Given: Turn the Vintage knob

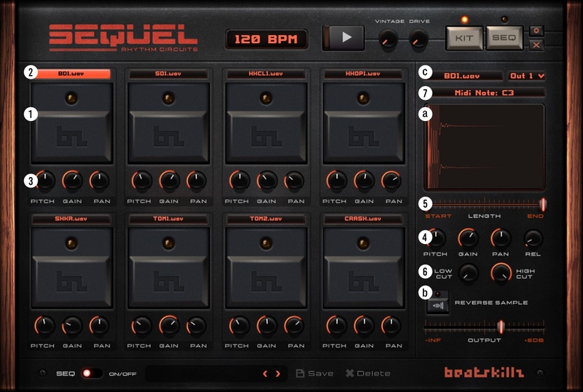Looking at the screenshot, I should (x=388, y=39).
